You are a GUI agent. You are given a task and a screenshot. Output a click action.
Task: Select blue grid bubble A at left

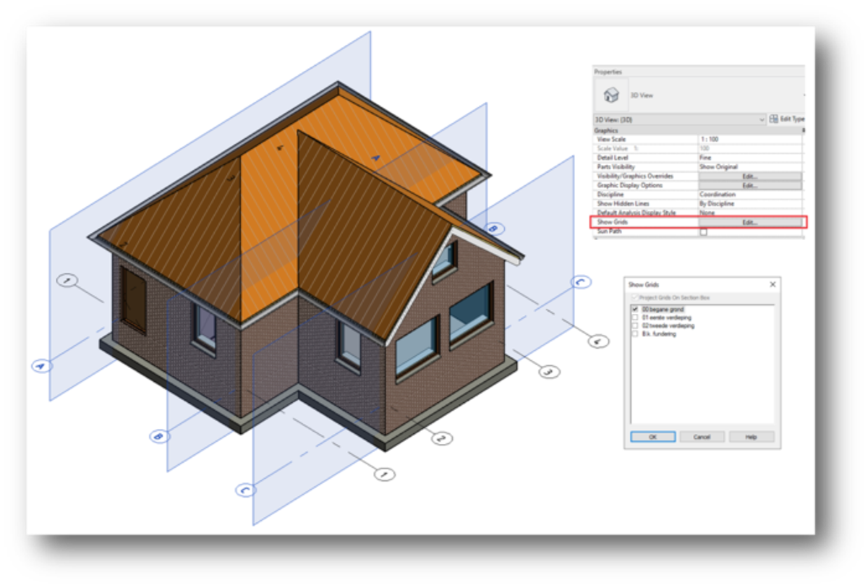click(42, 366)
